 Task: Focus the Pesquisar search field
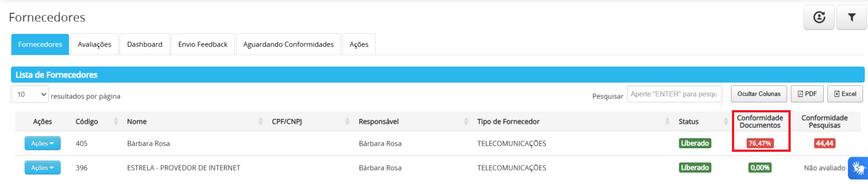click(x=674, y=94)
